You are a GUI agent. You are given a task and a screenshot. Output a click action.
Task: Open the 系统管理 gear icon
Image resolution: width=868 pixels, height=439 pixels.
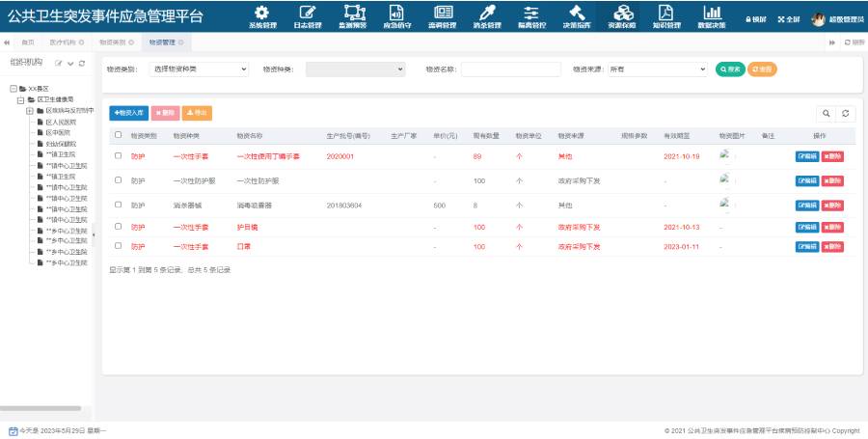pyautogui.click(x=261, y=13)
